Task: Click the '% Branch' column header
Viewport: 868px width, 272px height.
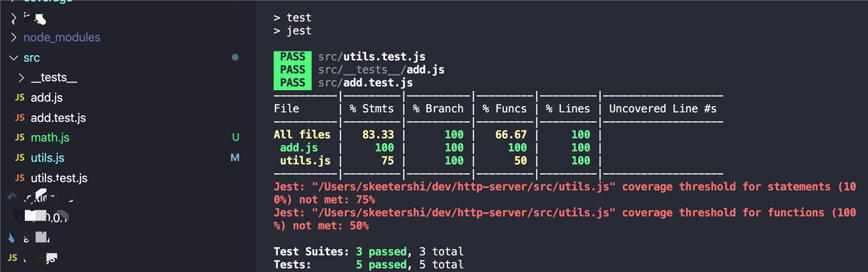Action: pos(438,108)
